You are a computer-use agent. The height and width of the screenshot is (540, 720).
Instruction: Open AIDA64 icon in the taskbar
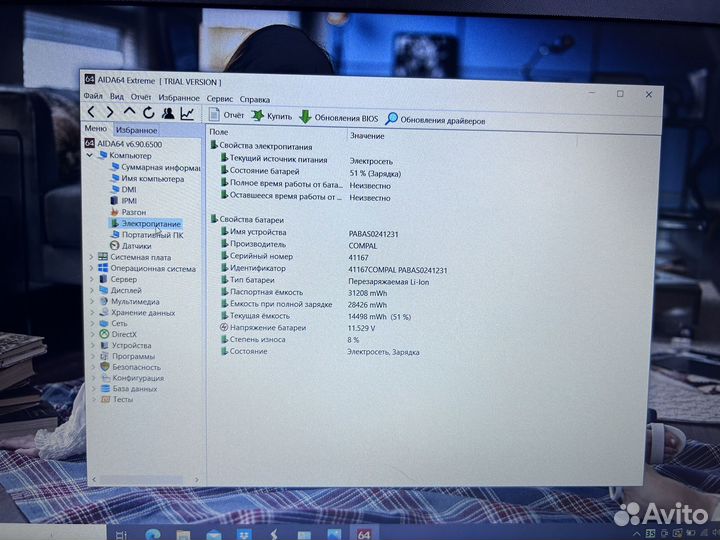pos(364,534)
